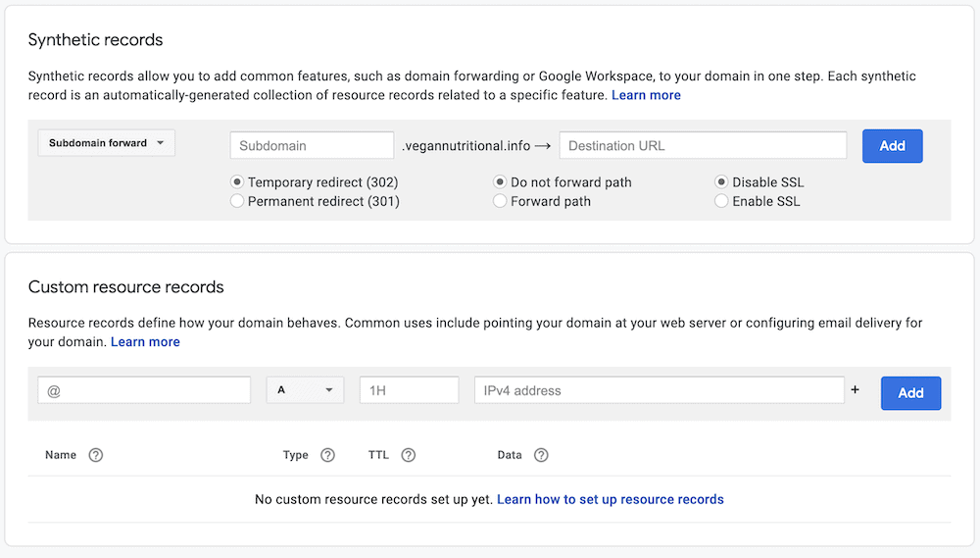This screenshot has height=558, width=980.
Task: Click the Type column header
Action: (296, 455)
